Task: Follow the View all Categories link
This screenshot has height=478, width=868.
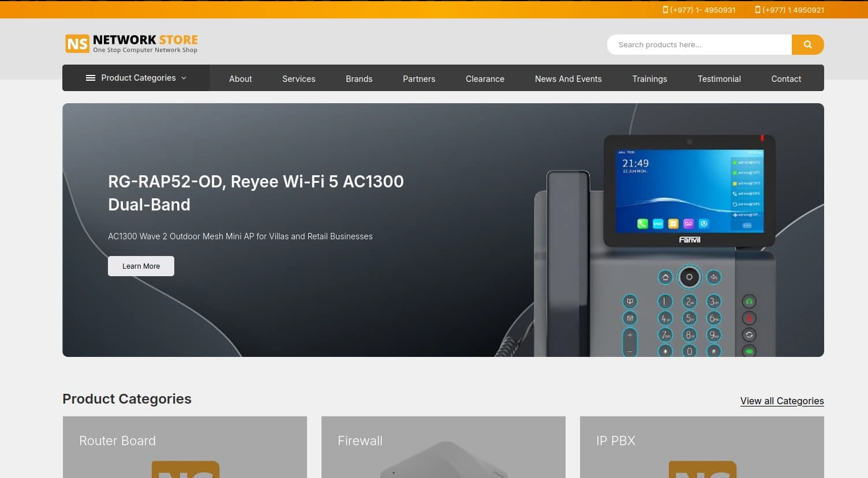Action: 781,401
